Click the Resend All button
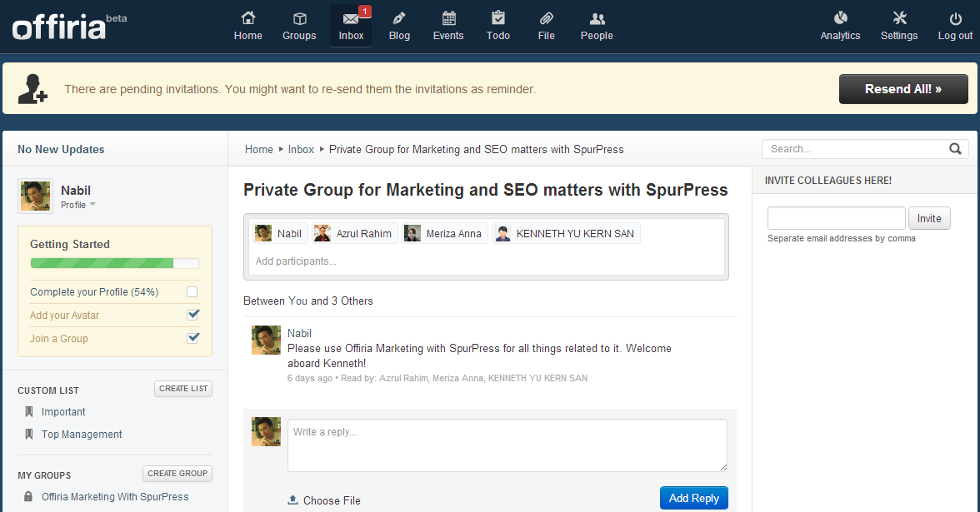Viewport: 980px width, 512px height. point(903,89)
